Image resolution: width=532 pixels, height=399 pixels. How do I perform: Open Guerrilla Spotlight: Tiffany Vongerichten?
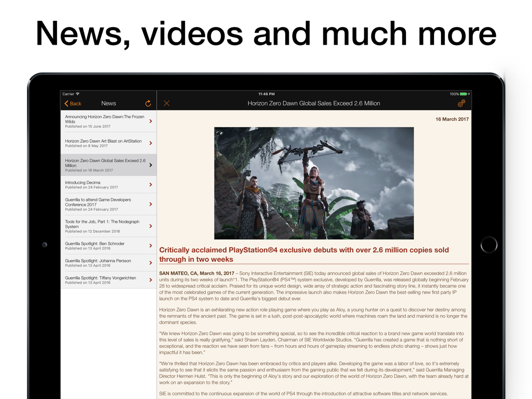click(x=109, y=280)
